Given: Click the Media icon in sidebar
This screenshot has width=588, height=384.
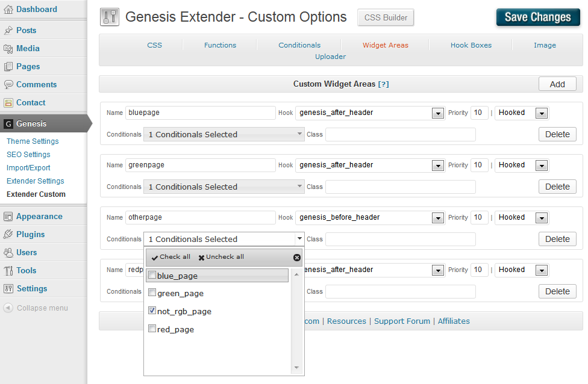Looking at the screenshot, I should (x=8, y=48).
